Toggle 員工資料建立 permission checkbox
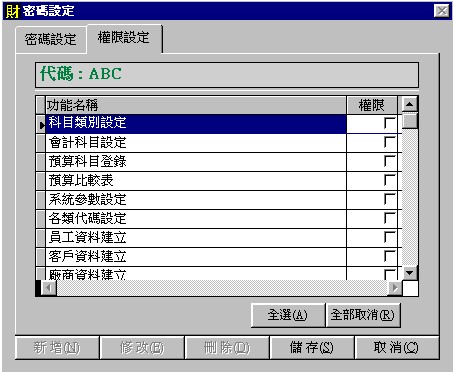The image size is (453, 372). (x=390, y=237)
